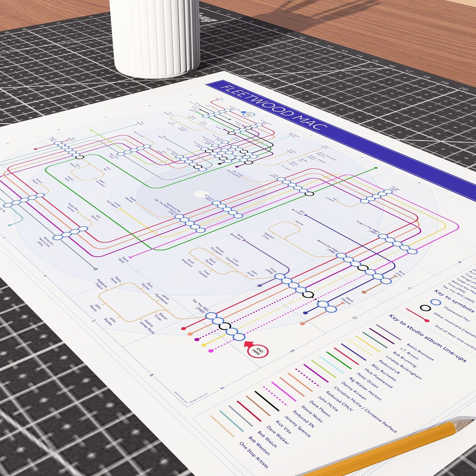The width and height of the screenshot is (476, 476).
Task: Click the 'Michael Thompson' musician label
Action: (x=217, y=251)
